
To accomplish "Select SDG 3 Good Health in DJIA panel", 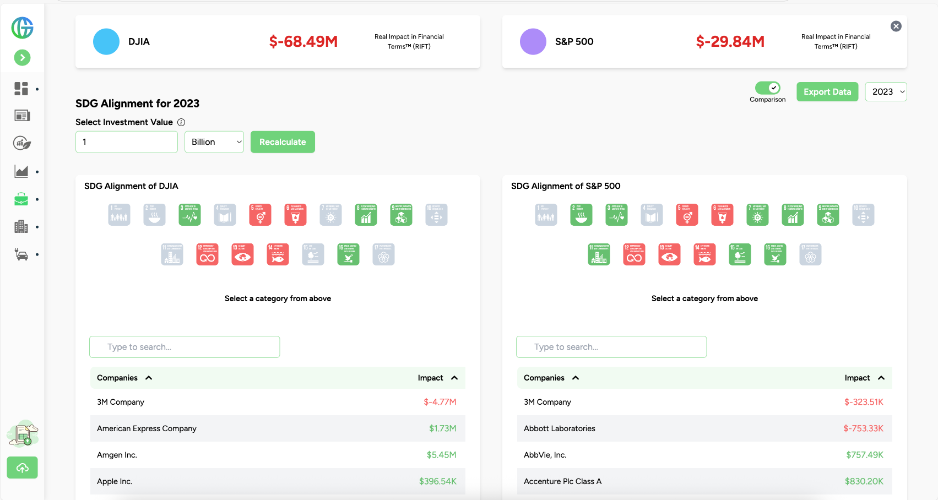I will (x=190, y=215).
